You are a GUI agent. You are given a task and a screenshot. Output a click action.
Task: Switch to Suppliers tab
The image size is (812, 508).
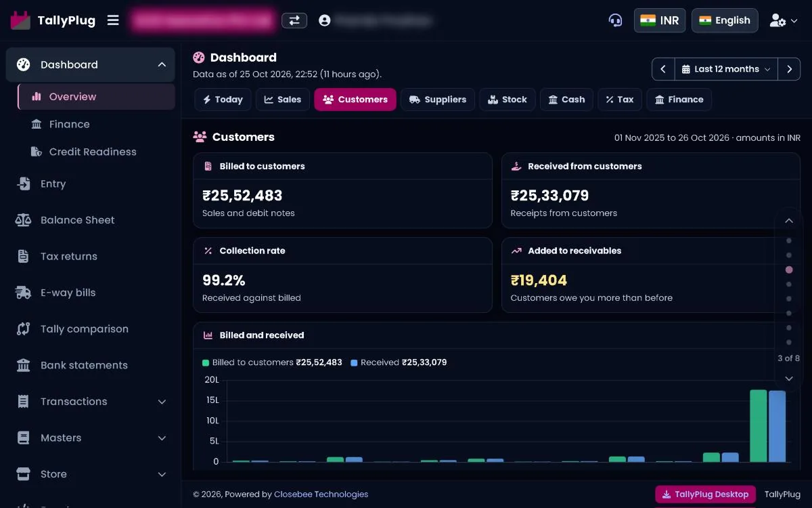pyautogui.click(x=438, y=100)
